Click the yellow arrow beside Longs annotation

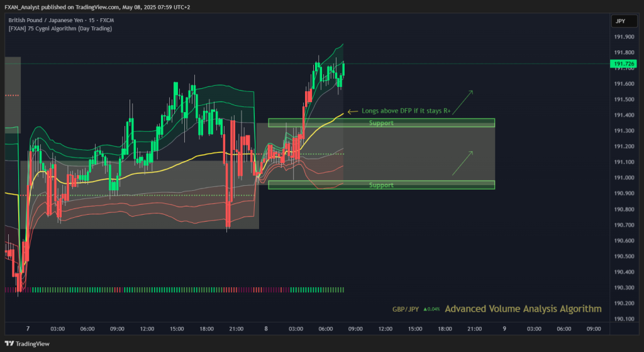(x=353, y=111)
